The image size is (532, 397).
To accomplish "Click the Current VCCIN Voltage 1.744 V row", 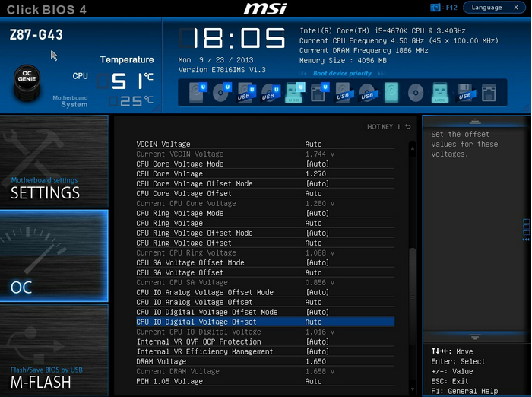I will 265,154.
